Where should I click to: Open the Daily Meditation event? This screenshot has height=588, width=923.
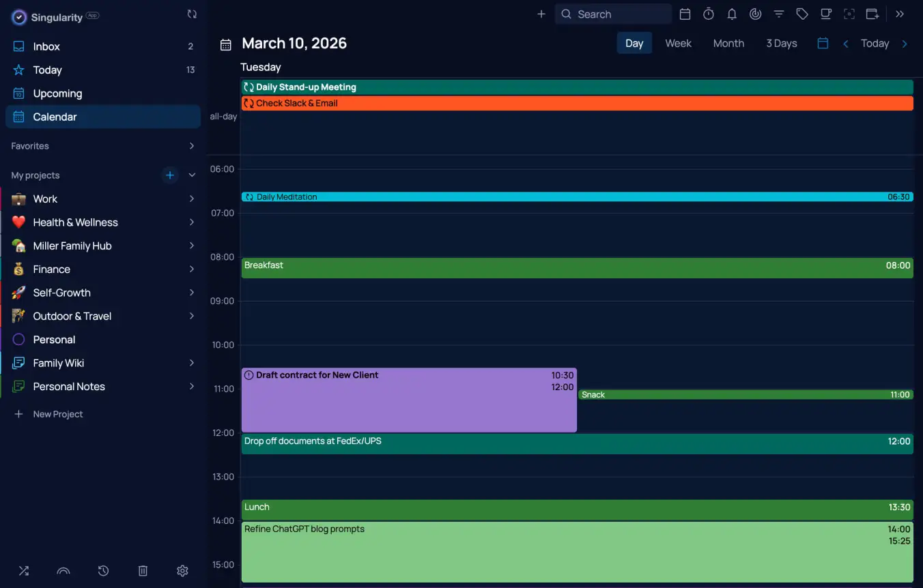(577, 197)
